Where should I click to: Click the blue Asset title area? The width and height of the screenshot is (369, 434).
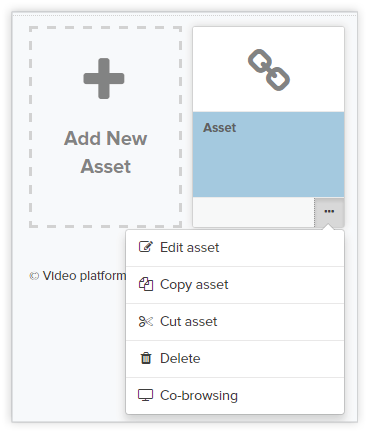(x=268, y=154)
